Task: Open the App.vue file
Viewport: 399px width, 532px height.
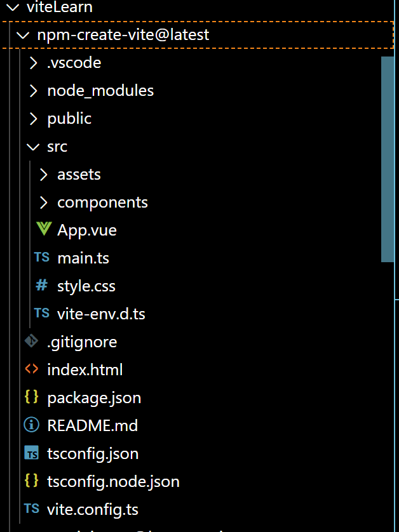Action: [87, 230]
